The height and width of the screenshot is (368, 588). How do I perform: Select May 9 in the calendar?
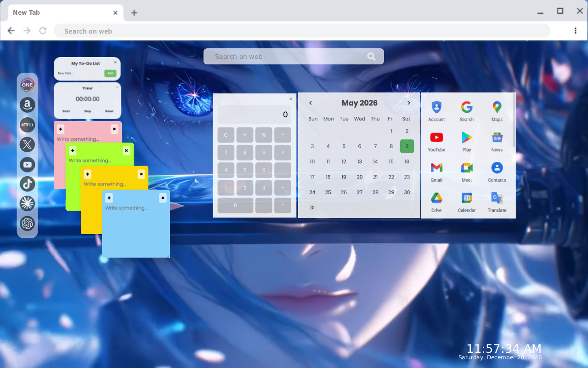pyautogui.click(x=407, y=146)
